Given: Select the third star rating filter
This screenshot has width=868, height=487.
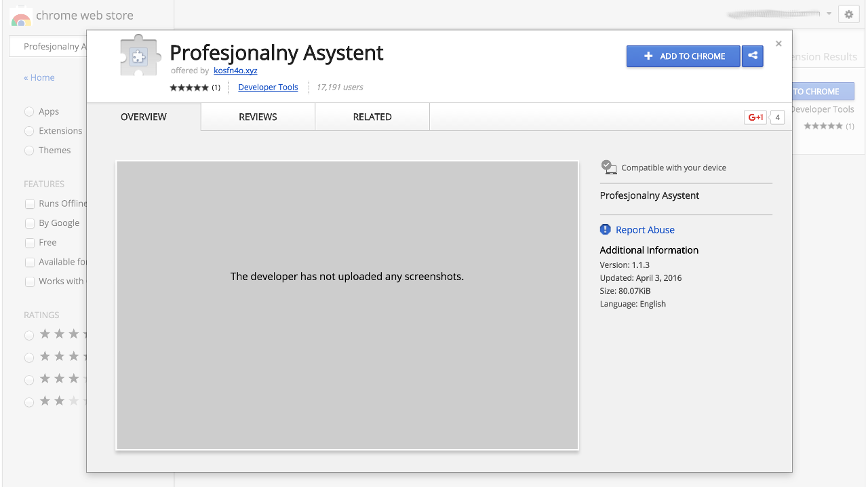Looking at the screenshot, I should (29, 380).
